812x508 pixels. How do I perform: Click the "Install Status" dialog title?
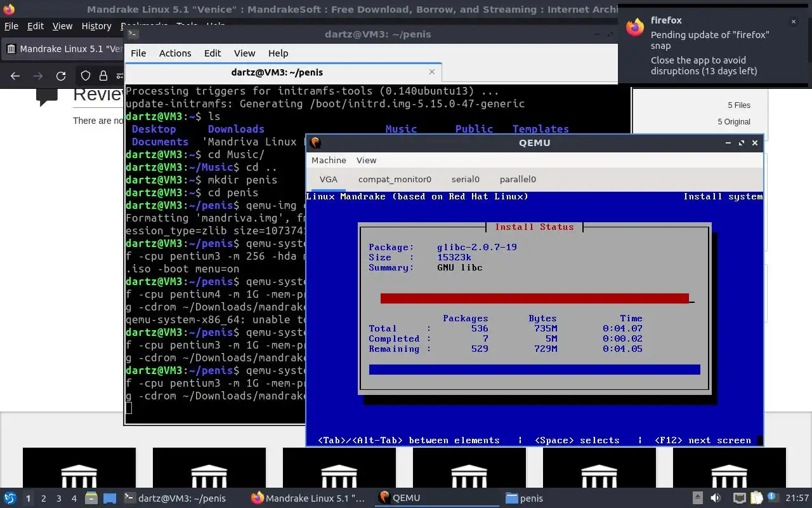[534, 227]
